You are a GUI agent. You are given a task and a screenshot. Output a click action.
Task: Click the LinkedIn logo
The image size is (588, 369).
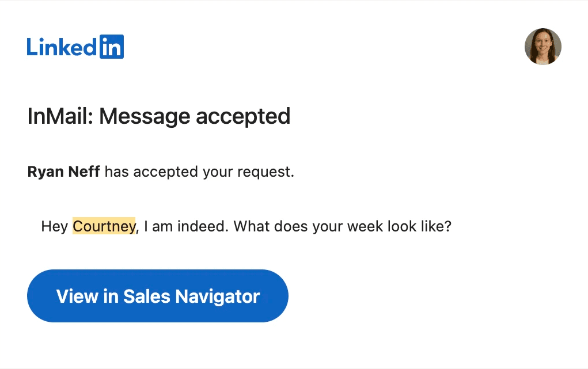coord(75,47)
